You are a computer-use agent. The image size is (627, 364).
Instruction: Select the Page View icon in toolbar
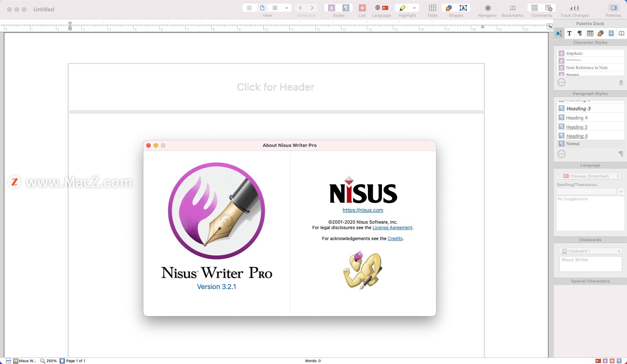[x=262, y=8]
